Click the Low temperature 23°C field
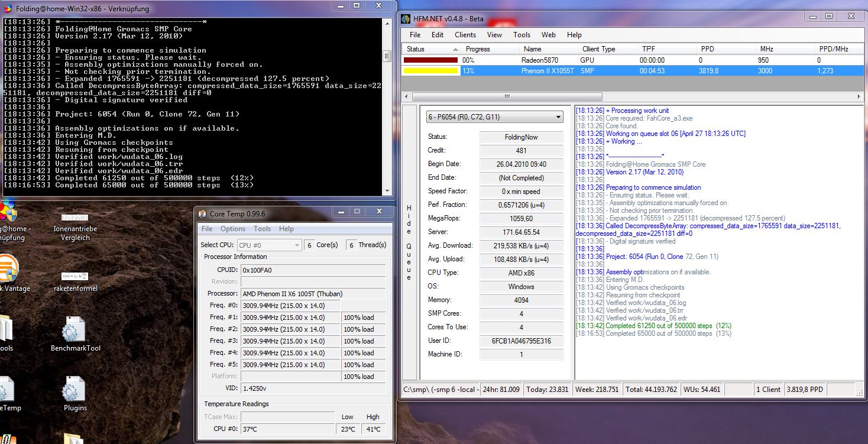Viewport: 868px width, 444px height. point(348,429)
